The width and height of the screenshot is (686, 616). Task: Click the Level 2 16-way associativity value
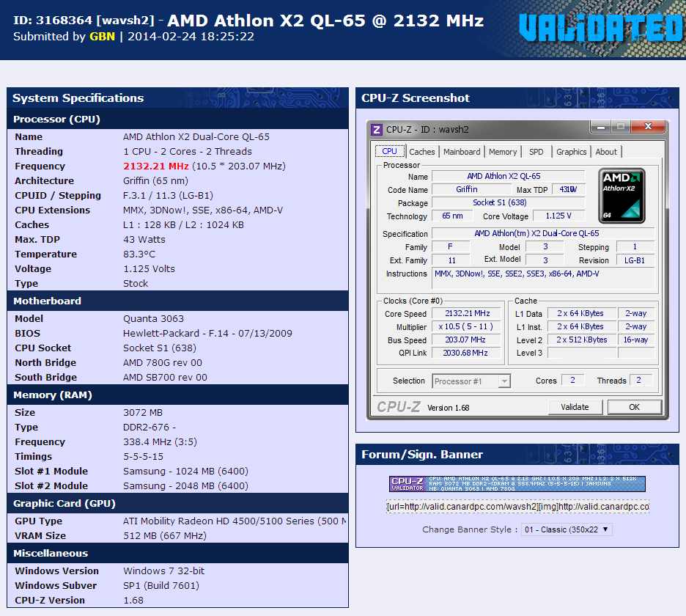coord(635,340)
